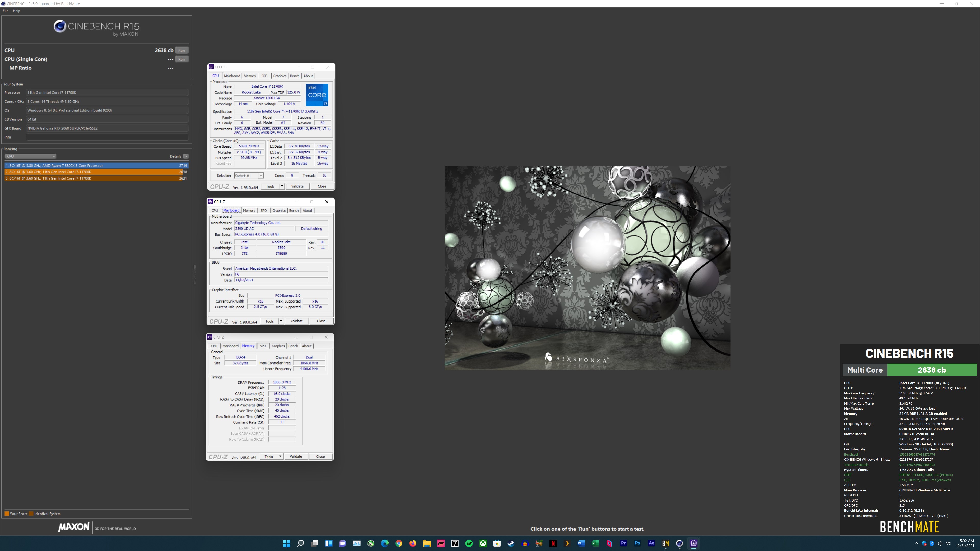980x551 pixels.
Task: Open Widgets from the taskbar
Action: pos(329,543)
